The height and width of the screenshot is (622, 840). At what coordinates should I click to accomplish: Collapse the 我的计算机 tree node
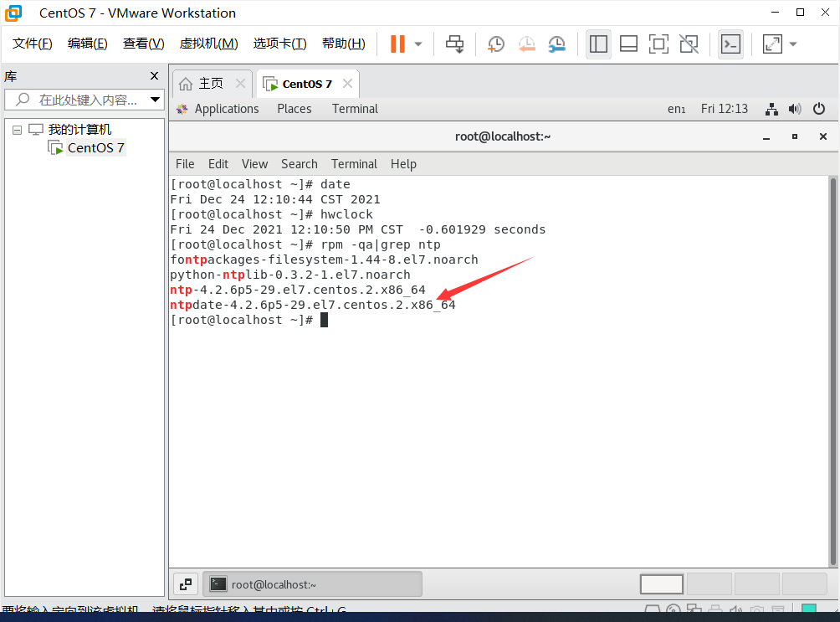click(x=17, y=130)
